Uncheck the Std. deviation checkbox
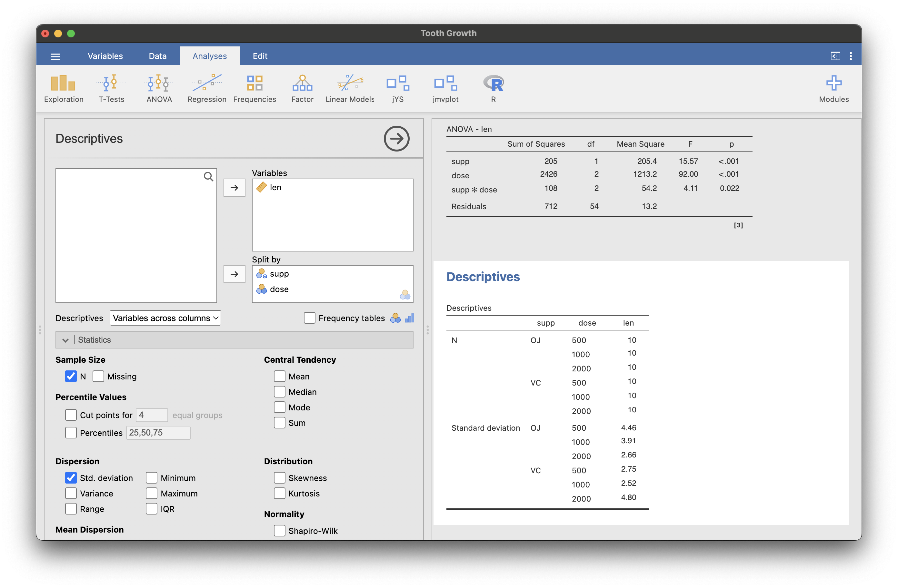 [x=71, y=477]
